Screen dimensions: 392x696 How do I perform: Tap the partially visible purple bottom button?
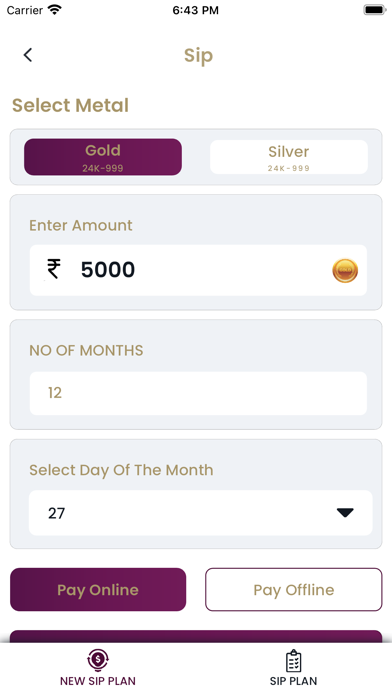196,636
